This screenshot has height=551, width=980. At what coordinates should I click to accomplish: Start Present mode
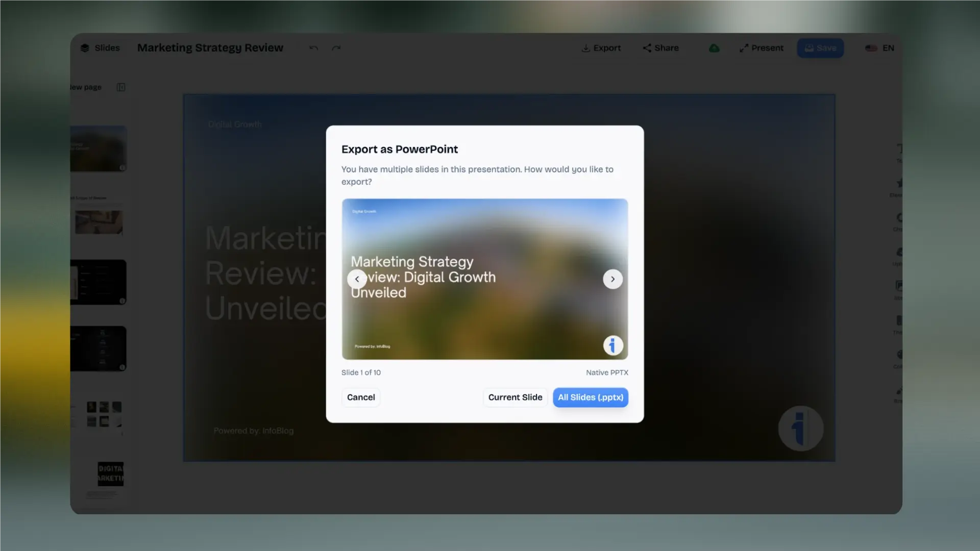pyautogui.click(x=761, y=48)
